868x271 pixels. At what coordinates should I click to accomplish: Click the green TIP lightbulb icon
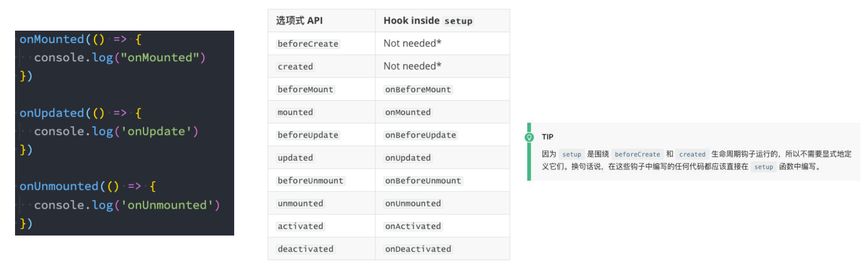coord(529,137)
